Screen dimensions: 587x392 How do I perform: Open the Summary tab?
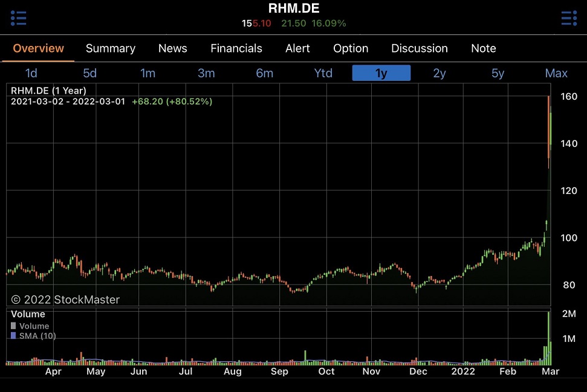point(111,48)
